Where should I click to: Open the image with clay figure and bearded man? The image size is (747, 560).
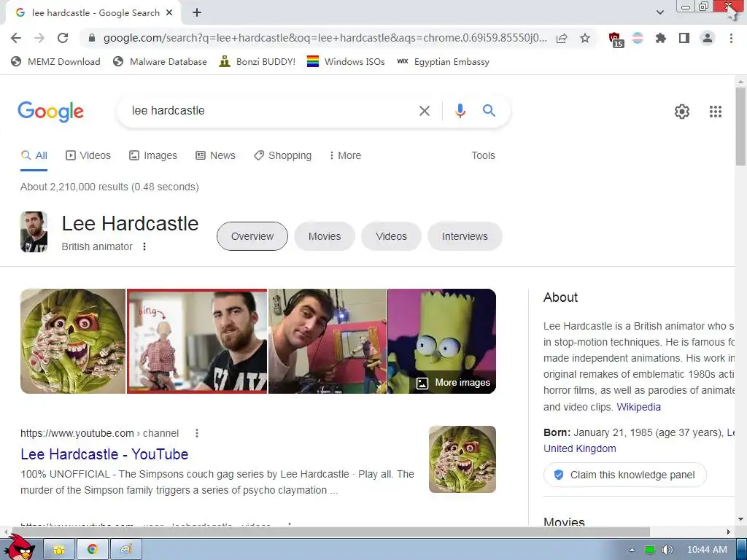(197, 341)
